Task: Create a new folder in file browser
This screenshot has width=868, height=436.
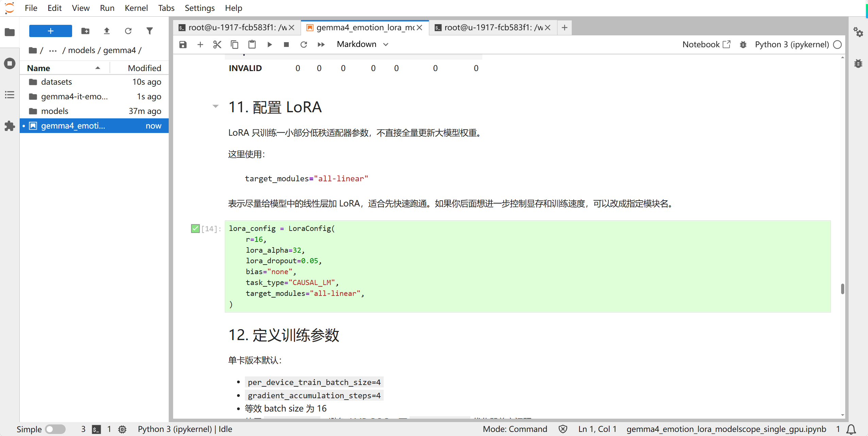Action: (85, 31)
